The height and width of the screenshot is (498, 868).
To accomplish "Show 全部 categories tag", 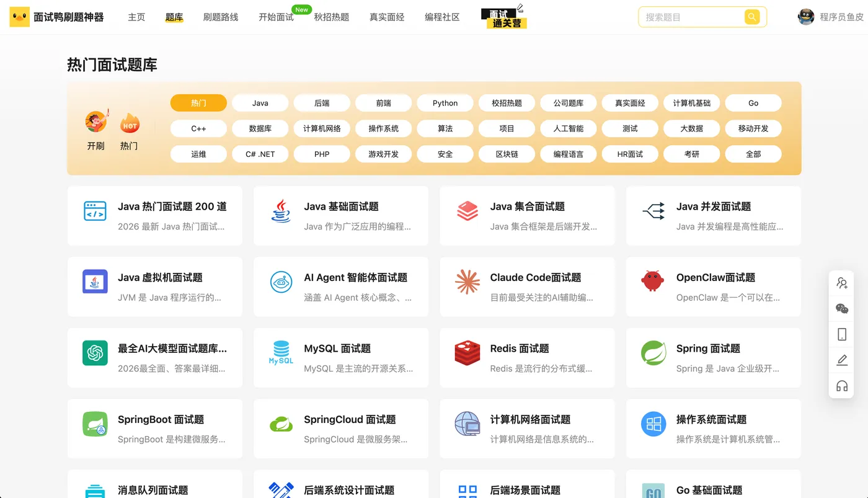I will [753, 154].
